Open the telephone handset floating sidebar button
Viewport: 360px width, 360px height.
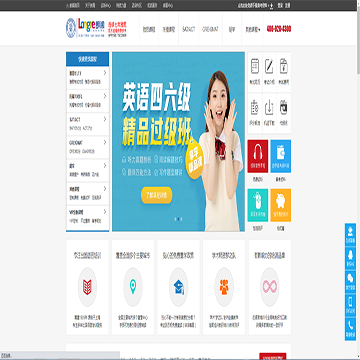pyautogui.click(x=350, y=329)
